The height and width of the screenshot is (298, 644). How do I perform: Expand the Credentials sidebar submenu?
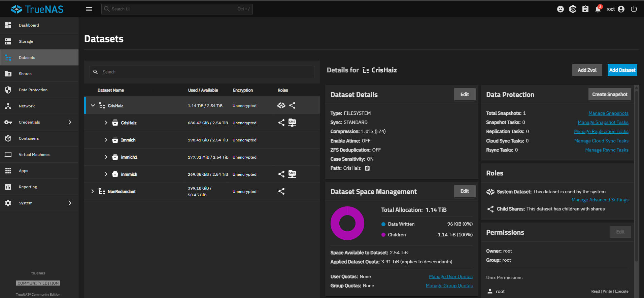[70, 122]
